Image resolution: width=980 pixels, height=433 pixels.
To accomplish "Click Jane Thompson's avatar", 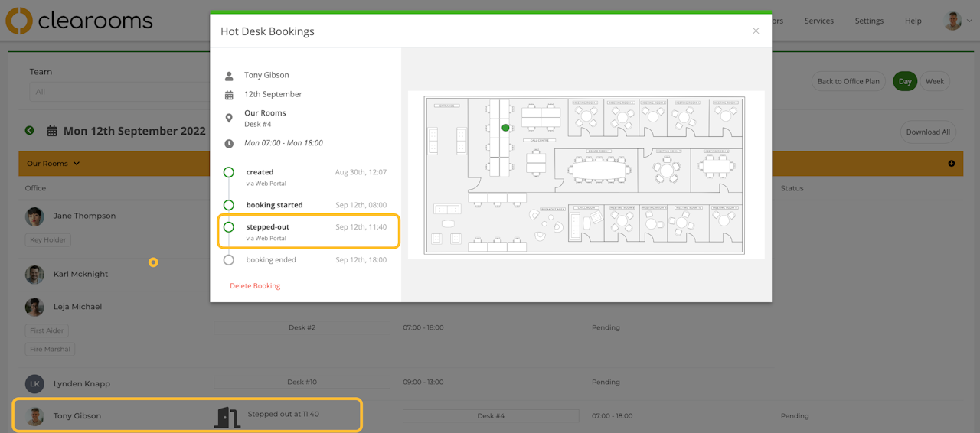I will point(34,216).
